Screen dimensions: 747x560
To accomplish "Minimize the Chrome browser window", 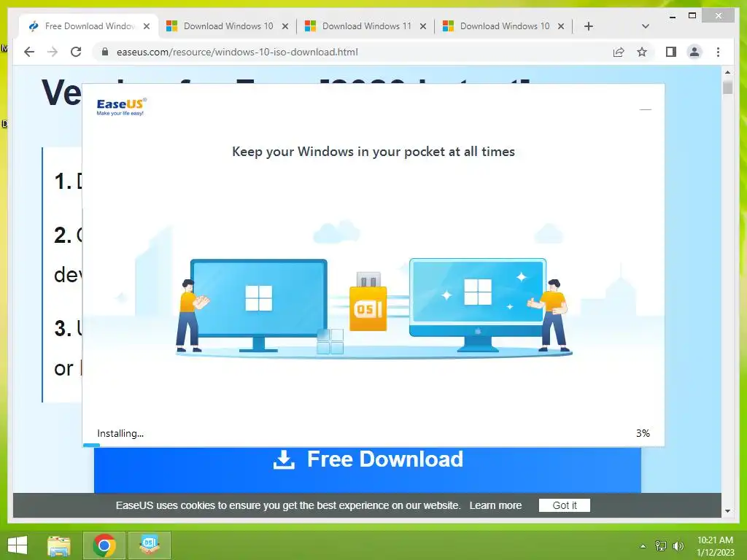I will (672, 16).
